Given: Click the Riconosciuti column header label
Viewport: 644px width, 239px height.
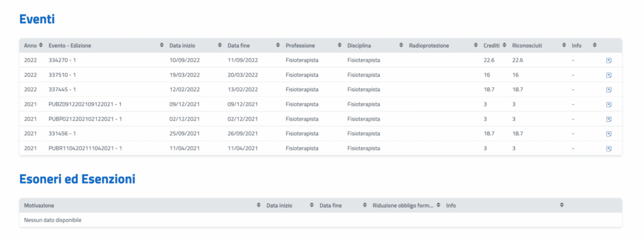Looking at the screenshot, I should click(527, 45).
